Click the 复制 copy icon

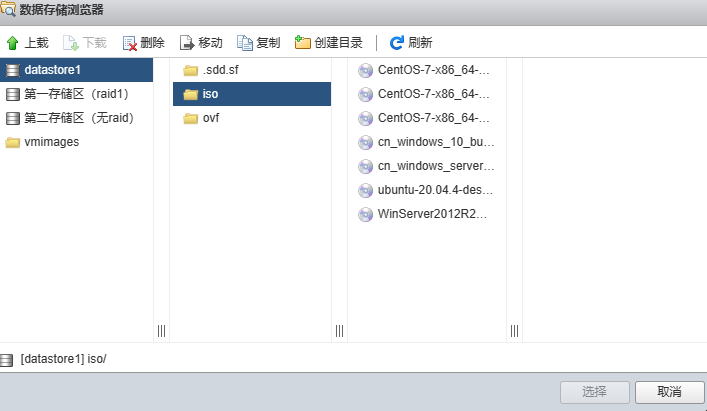(x=245, y=43)
